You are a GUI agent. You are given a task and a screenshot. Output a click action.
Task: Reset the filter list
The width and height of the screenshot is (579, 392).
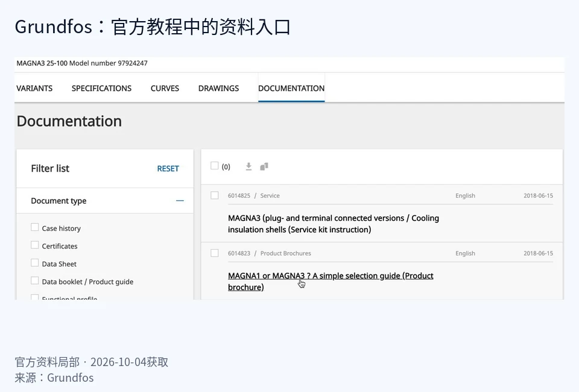pos(168,169)
